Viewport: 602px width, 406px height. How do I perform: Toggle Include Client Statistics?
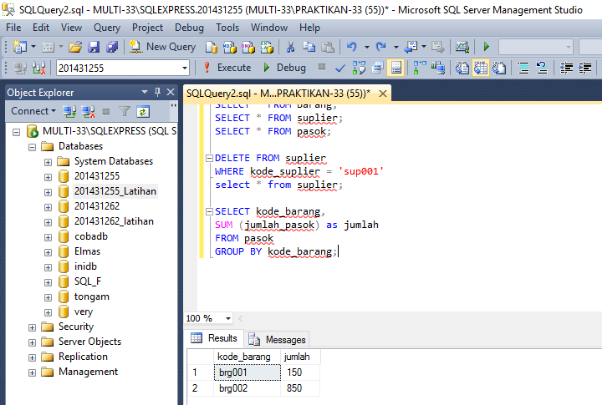tap(438, 68)
